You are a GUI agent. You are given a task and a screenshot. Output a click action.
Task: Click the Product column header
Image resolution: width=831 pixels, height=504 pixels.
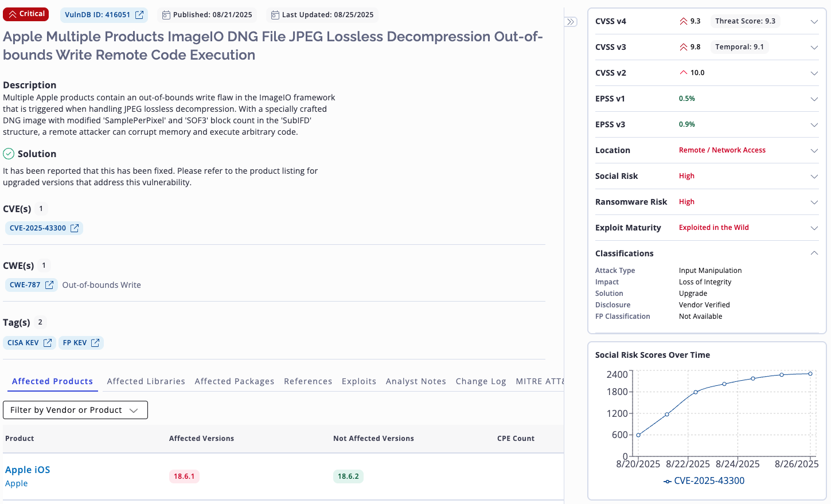[x=19, y=439]
